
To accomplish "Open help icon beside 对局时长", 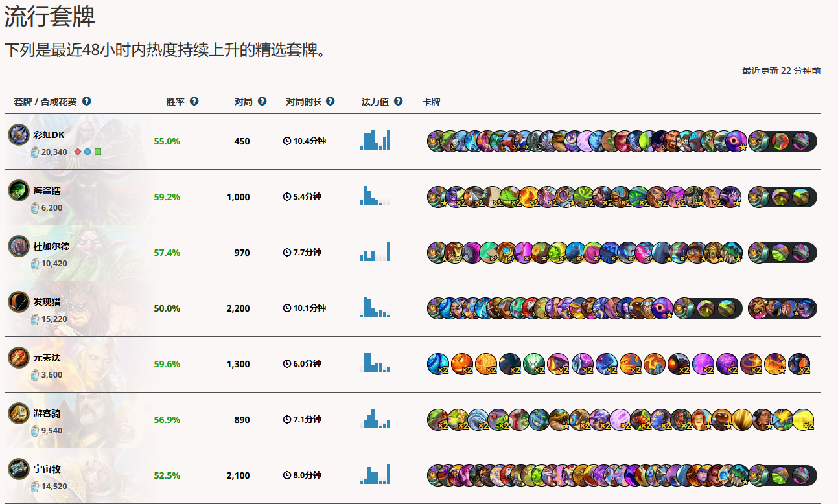I will 331,102.
